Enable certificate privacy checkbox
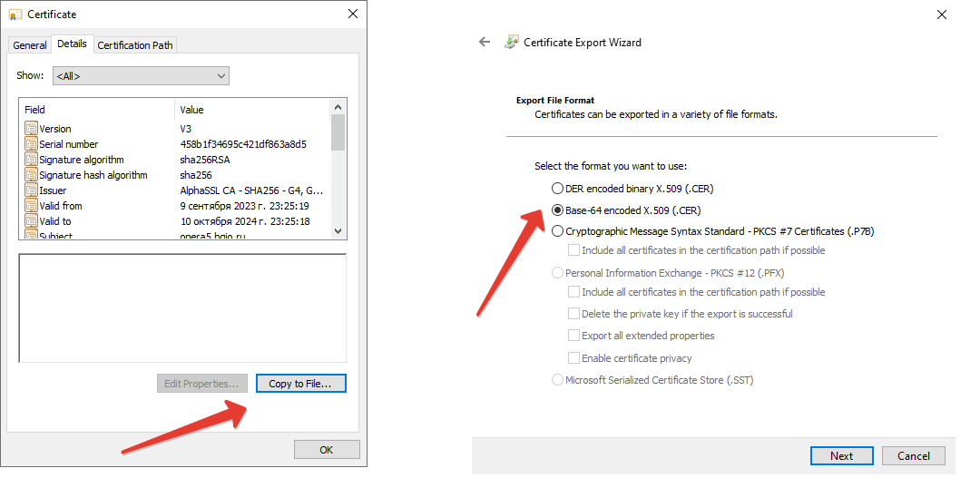 (x=573, y=358)
